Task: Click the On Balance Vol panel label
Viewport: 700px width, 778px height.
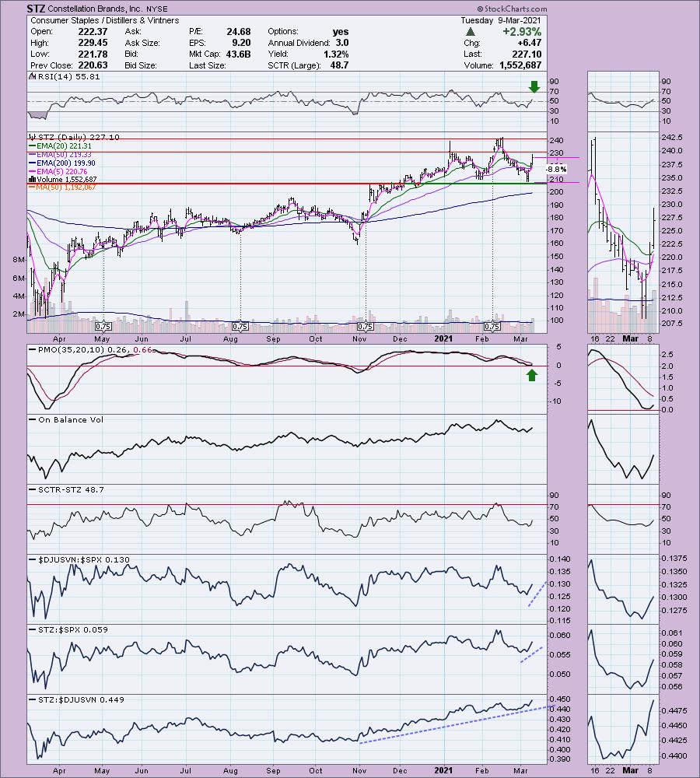Action: [71, 420]
